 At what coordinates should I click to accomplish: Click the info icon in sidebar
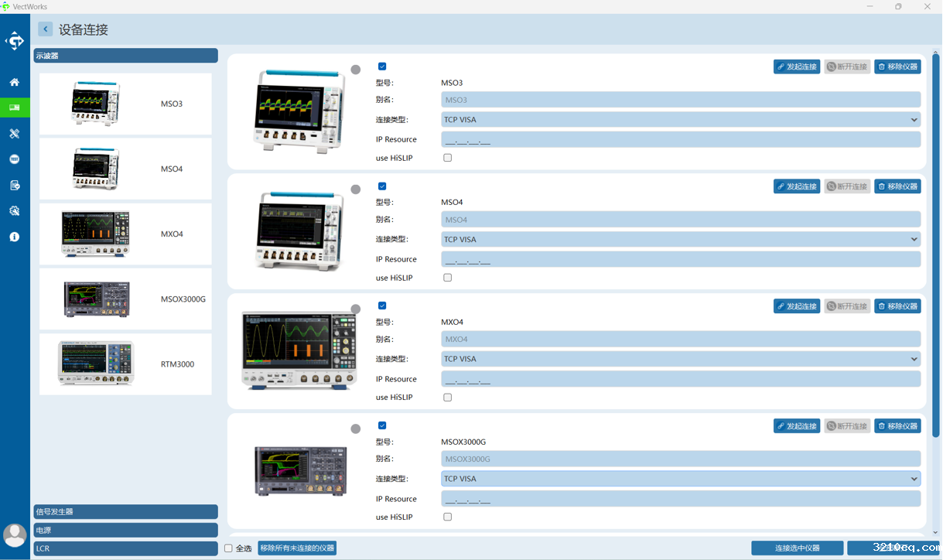(14, 237)
